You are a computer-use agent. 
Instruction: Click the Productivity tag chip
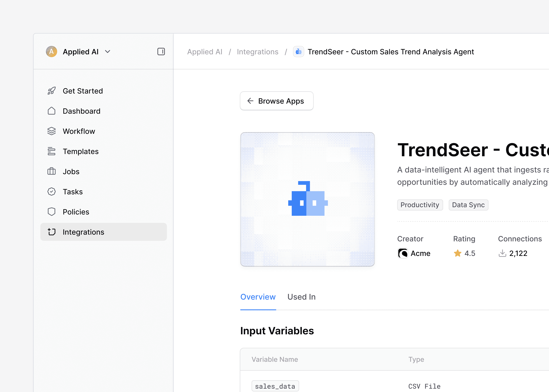pyautogui.click(x=420, y=205)
